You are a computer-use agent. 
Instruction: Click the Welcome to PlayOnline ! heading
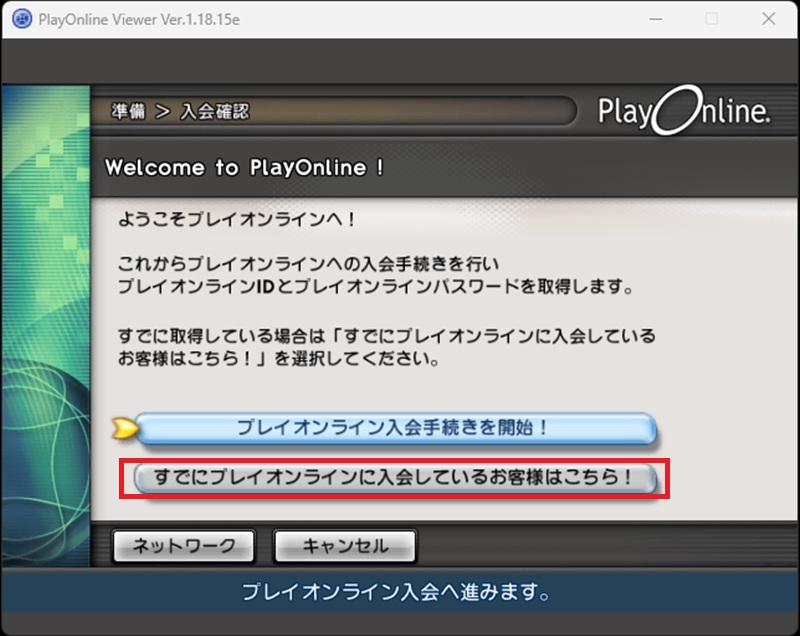(245, 168)
